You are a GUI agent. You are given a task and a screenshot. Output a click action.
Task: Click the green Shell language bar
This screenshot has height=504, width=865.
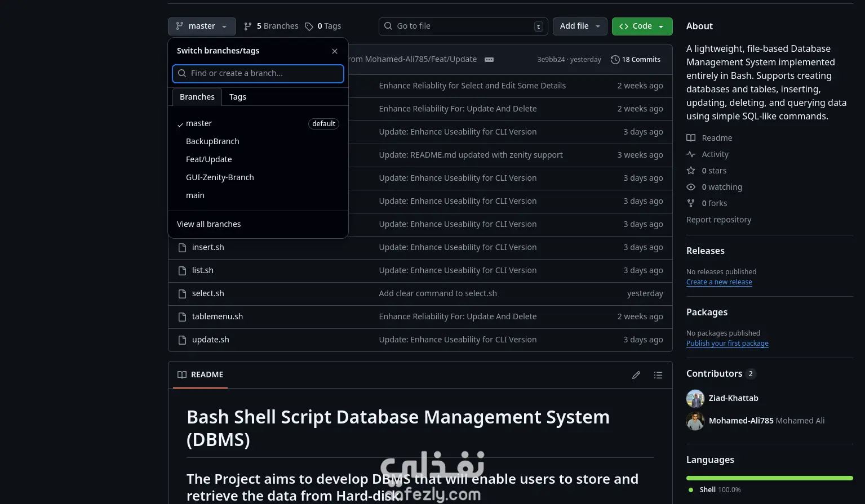[770, 478]
